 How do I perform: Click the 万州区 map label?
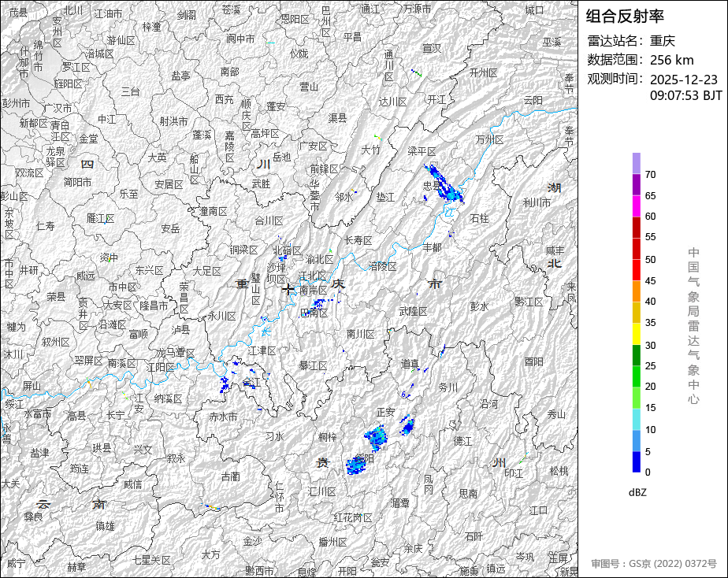490,139
